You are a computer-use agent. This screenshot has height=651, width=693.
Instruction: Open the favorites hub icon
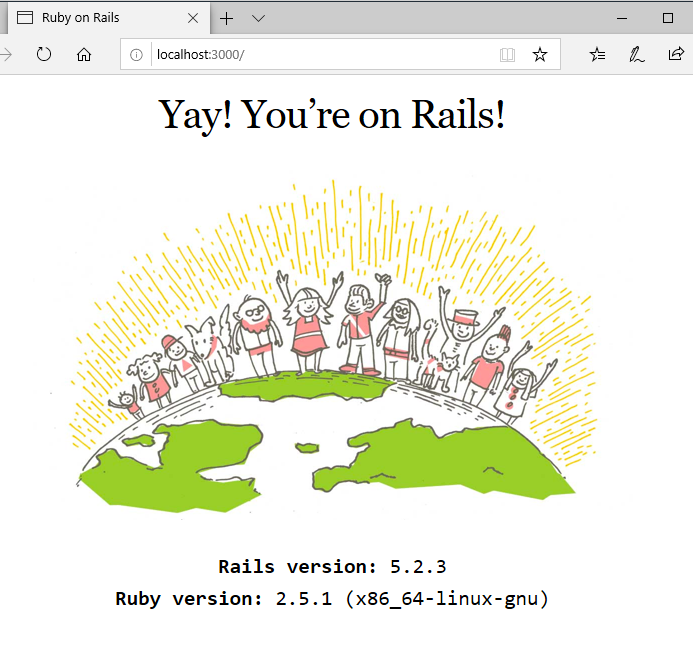coord(598,55)
